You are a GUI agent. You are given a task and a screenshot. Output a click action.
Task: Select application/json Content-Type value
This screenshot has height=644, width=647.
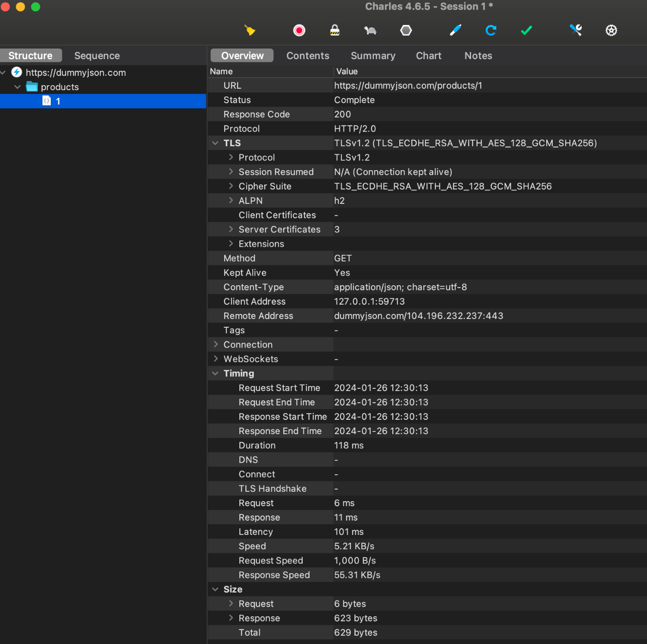coord(400,287)
